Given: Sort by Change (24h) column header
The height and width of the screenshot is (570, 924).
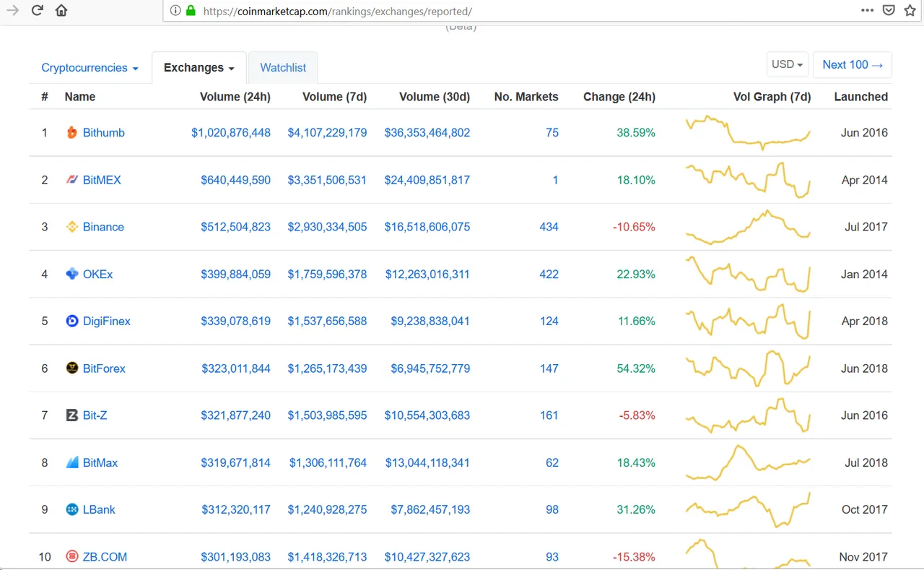Looking at the screenshot, I should 619,97.
